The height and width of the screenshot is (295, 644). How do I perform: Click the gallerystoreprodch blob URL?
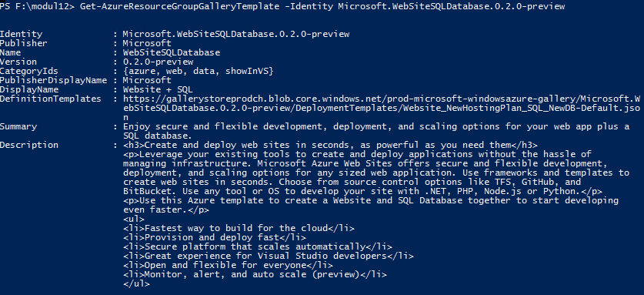pos(382,108)
